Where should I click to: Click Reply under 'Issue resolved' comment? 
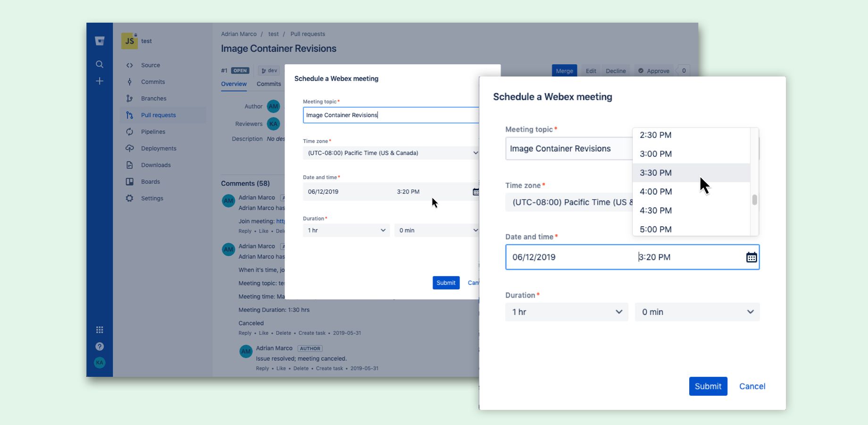(262, 368)
